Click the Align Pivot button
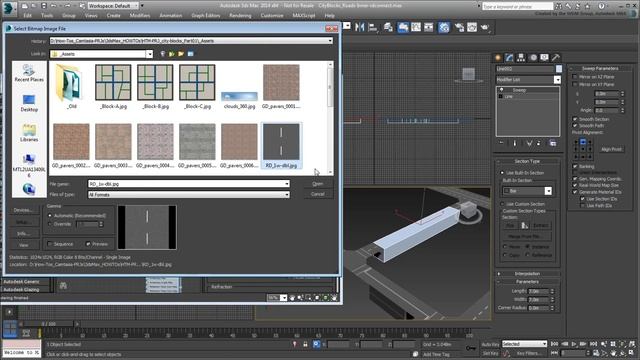Screen dimensions: 640x360 611,149
